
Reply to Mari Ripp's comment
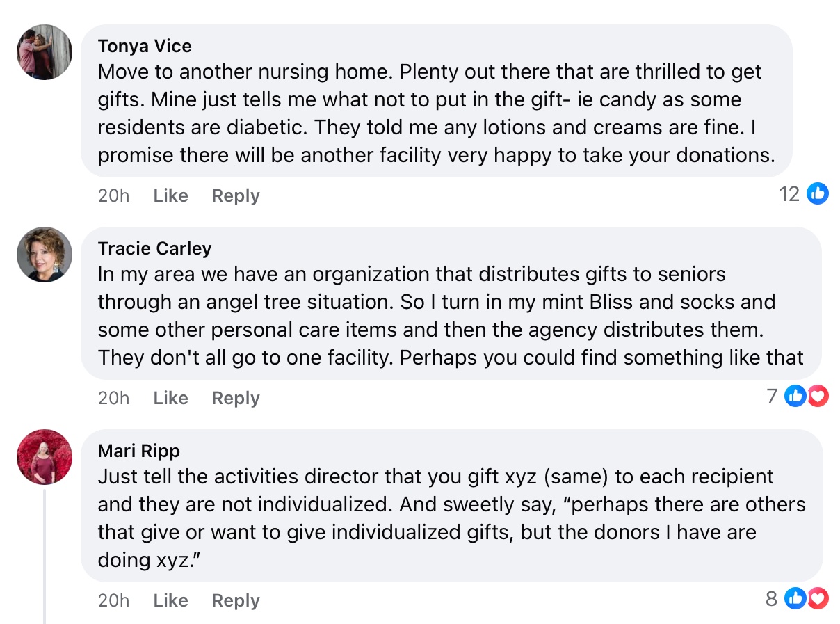pos(236,600)
